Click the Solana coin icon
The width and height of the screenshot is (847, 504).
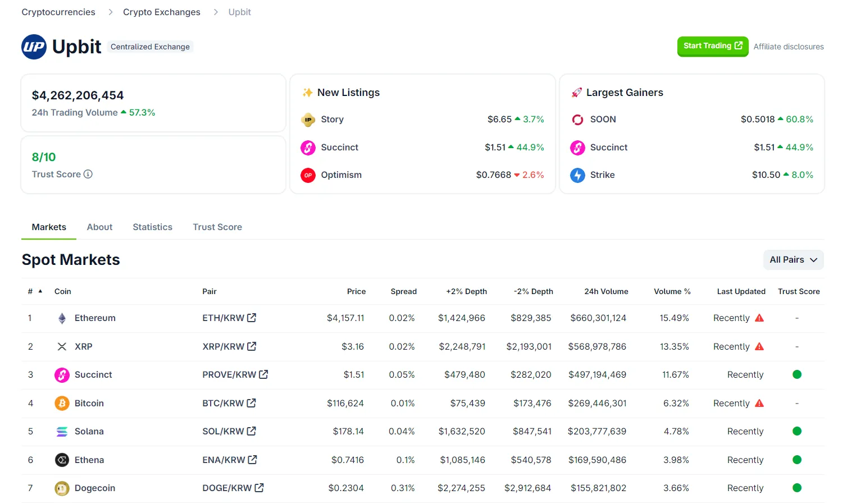pos(62,432)
